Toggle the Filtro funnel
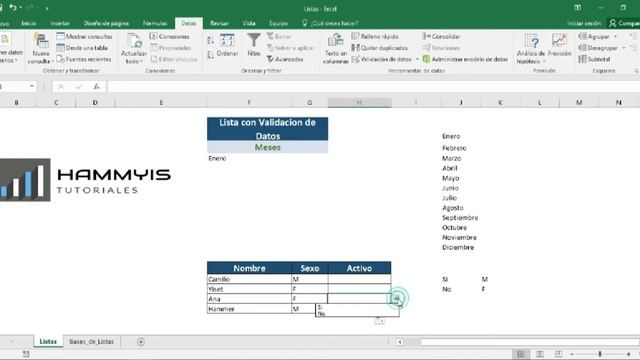Image resolution: width=640 pixels, height=360 pixels. [253, 45]
